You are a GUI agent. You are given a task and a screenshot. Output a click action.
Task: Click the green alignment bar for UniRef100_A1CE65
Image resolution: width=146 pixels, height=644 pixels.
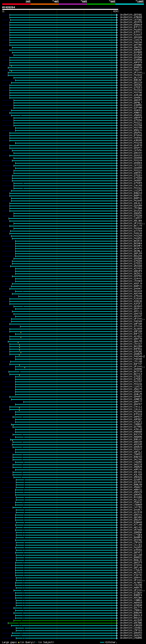click(x=65, y=620)
